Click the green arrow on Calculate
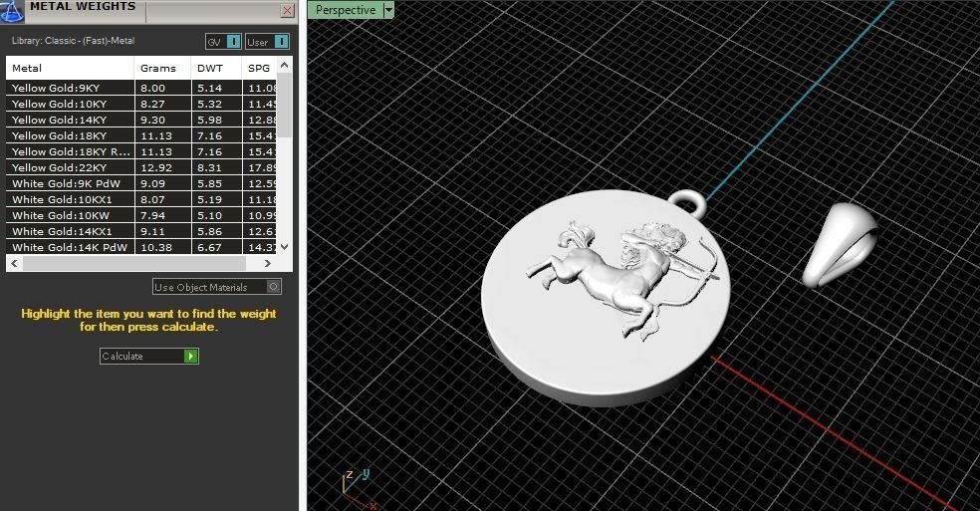This screenshot has height=511, width=980. coord(190,356)
